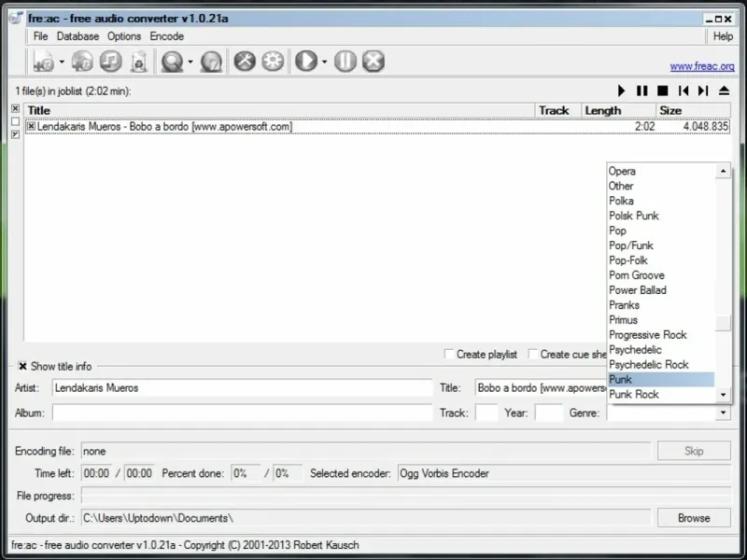Click the Add audio CD contents icon
Viewport: 747px width, 560px height.
(82, 62)
